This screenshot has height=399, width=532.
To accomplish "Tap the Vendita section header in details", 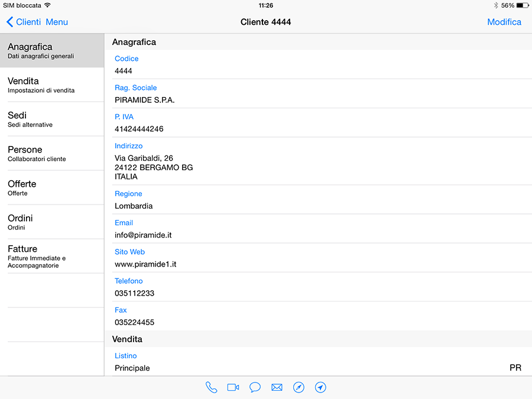I will (x=127, y=339).
